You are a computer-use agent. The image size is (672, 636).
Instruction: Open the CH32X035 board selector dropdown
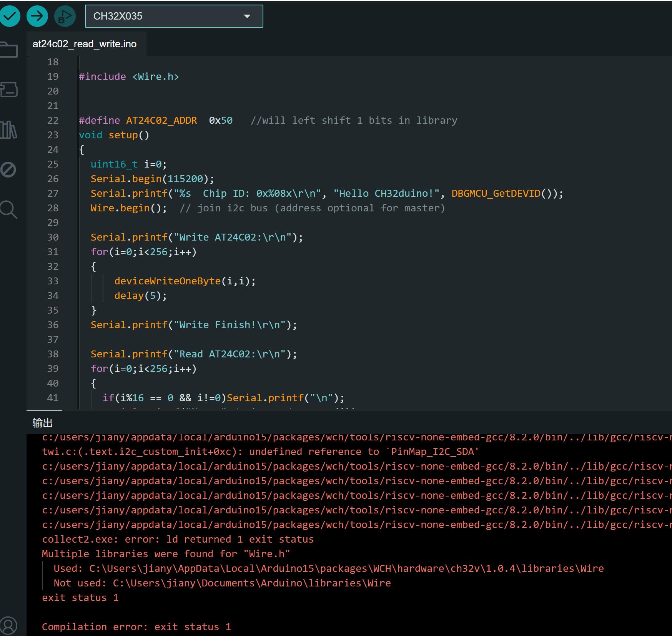174,16
